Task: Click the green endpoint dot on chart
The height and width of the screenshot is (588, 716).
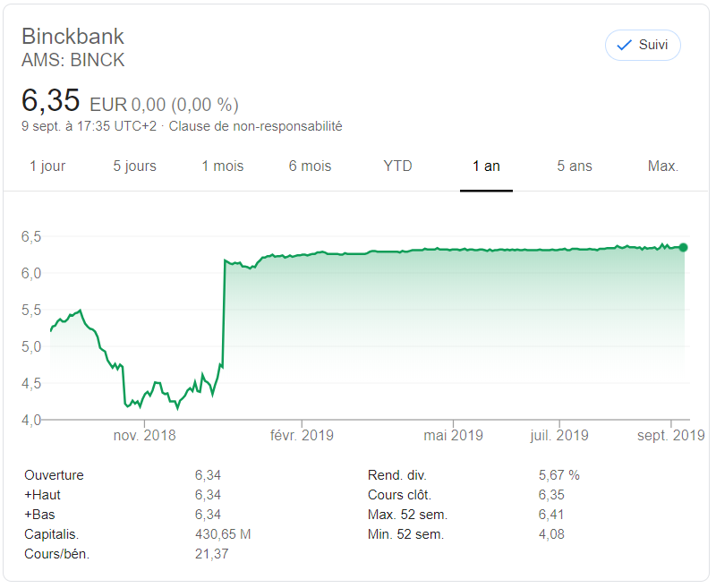Action: point(684,248)
